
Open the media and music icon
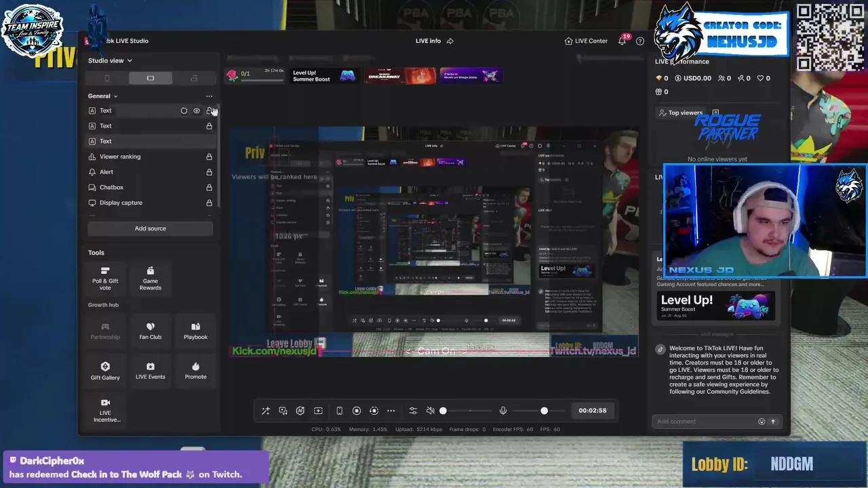283,411
